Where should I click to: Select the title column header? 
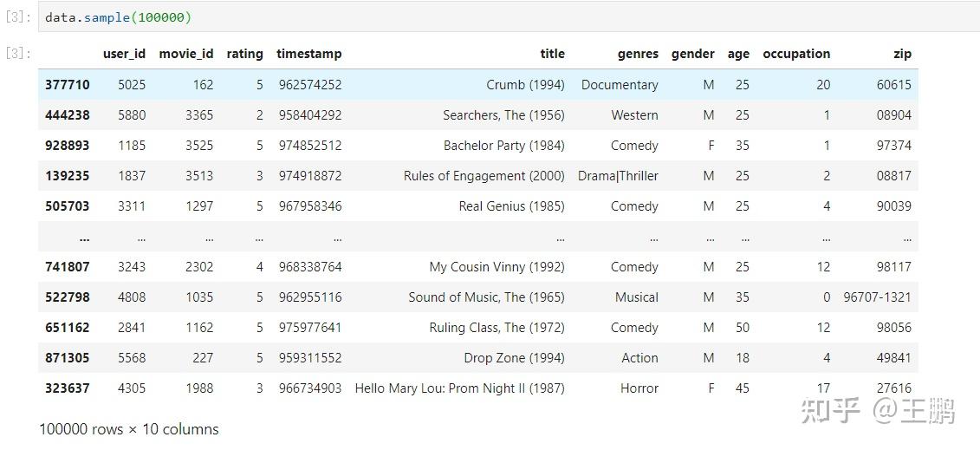click(x=552, y=54)
